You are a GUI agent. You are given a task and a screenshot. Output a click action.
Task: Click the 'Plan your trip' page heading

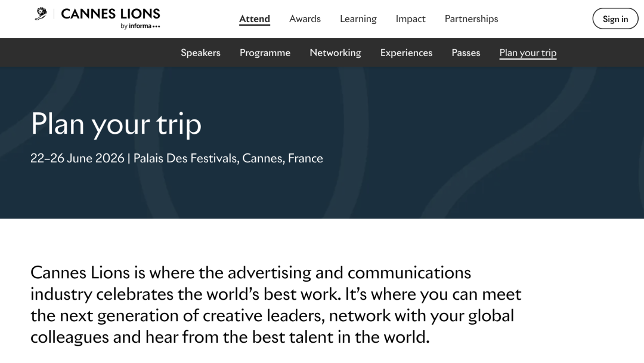point(116,124)
